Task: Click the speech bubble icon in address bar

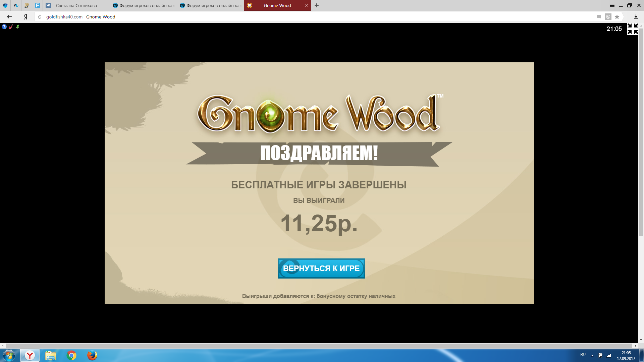Action: point(599,17)
